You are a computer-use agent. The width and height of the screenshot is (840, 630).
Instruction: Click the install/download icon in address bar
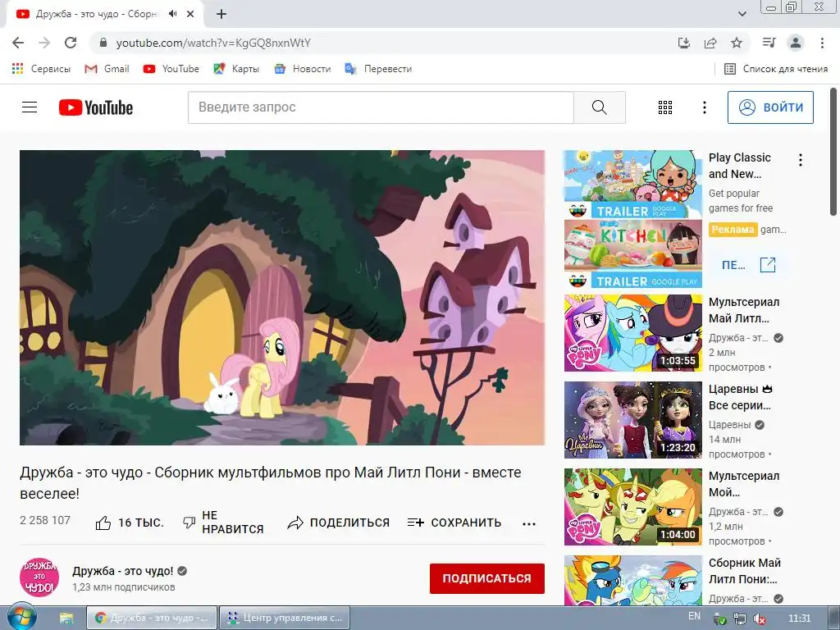(x=684, y=43)
